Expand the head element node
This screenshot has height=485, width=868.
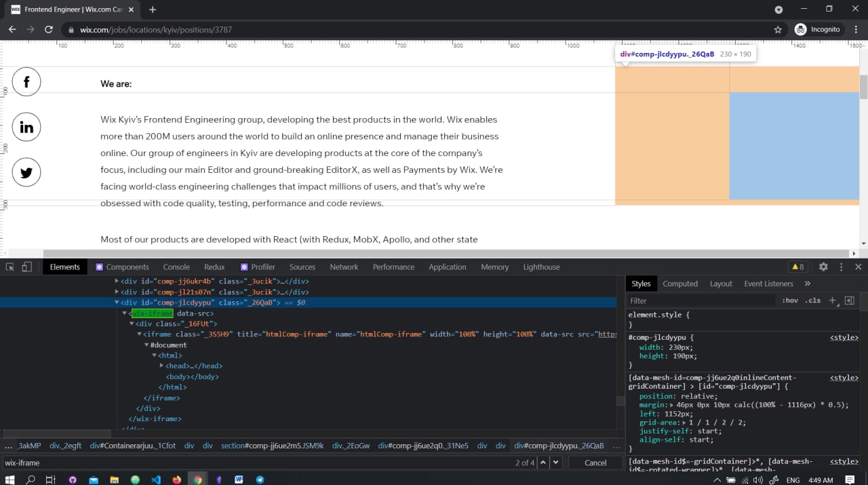coord(161,366)
